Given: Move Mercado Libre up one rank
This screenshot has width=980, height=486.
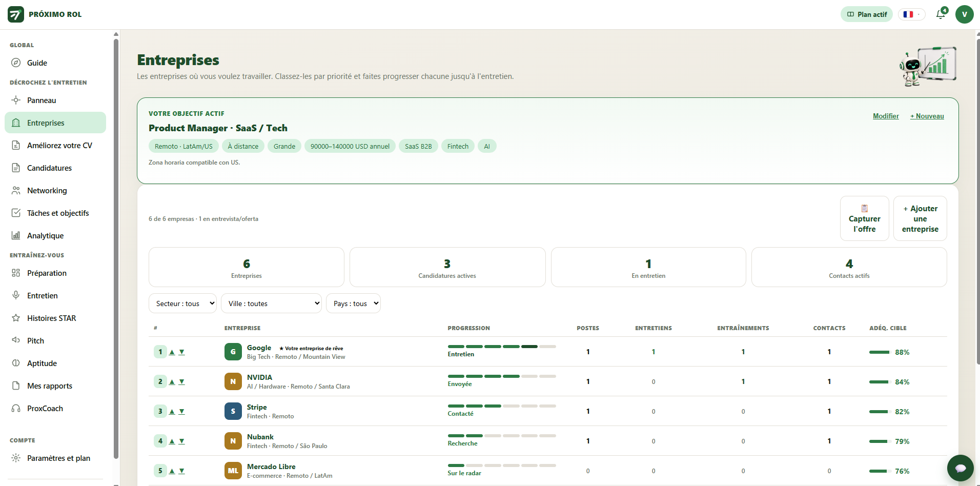Looking at the screenshot, I should 172,471.
